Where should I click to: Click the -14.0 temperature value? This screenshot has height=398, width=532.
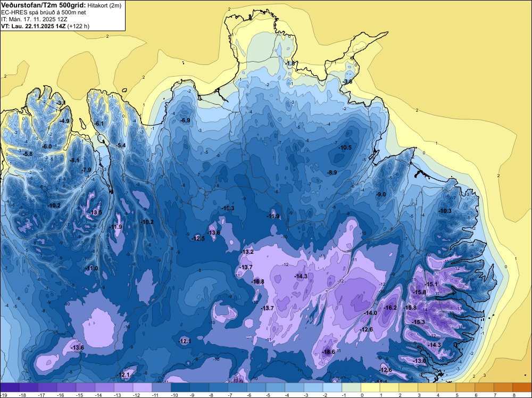(x=370, y=313)
